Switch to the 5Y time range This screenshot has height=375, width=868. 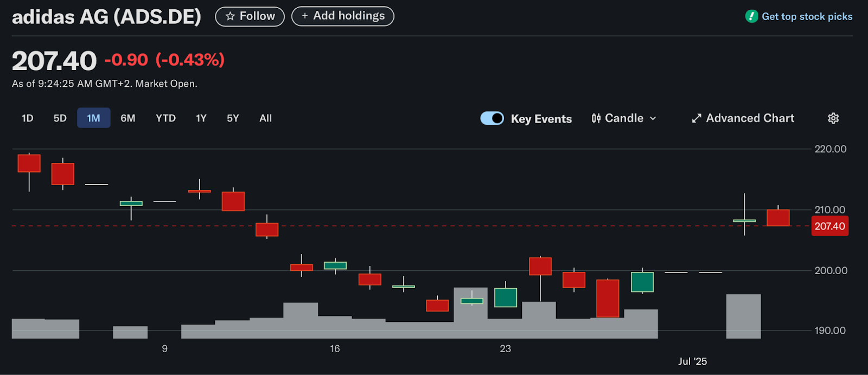pos(233,118)
